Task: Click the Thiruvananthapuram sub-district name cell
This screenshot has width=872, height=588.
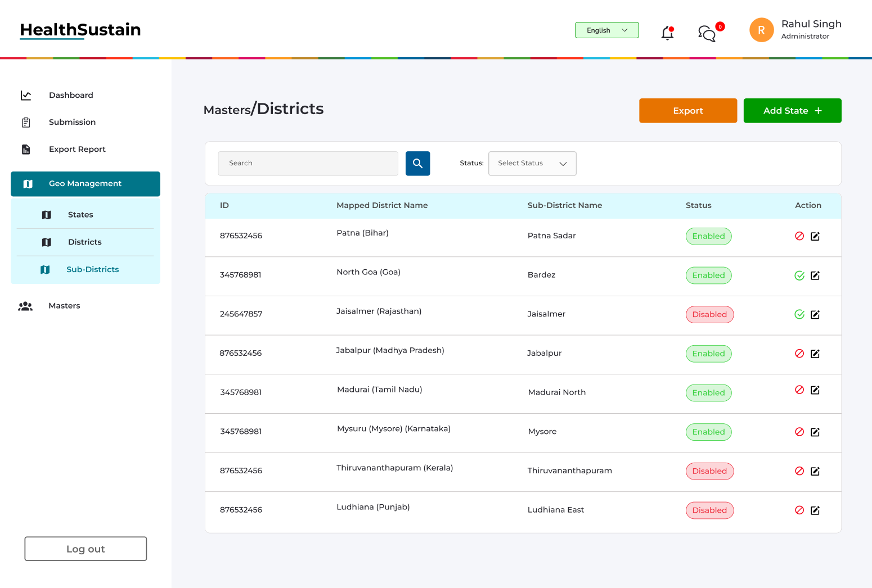Action: click(x=570, y=471)
